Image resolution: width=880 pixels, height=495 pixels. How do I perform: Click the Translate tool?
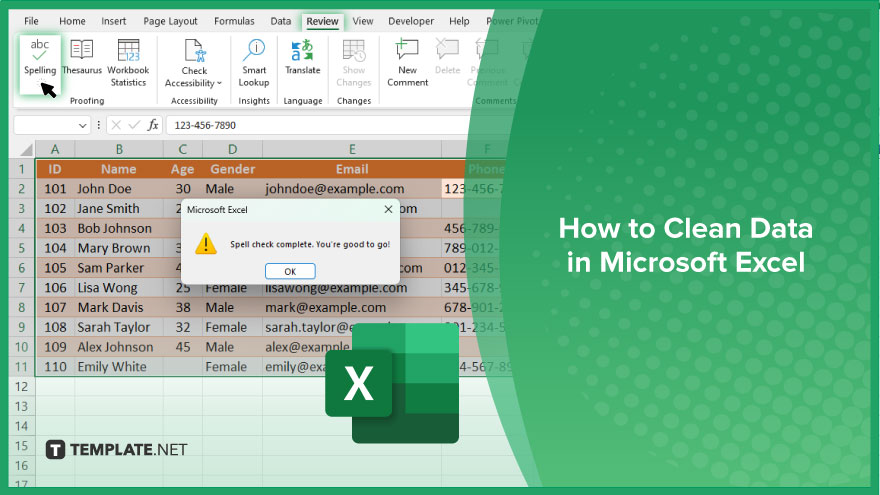(302, 58)
